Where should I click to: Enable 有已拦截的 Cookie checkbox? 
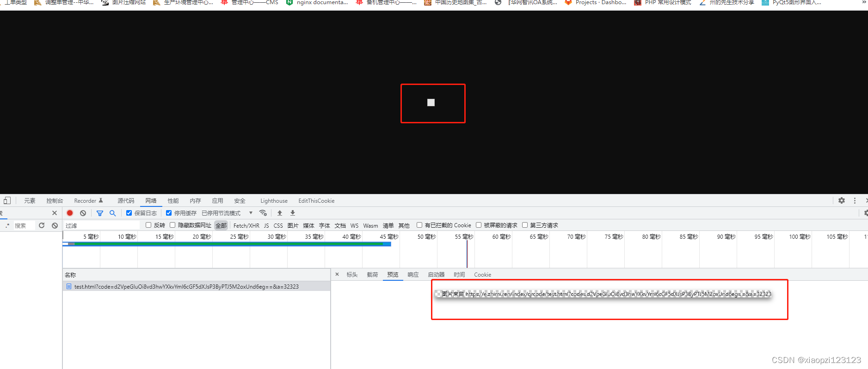click(x=419, y=225)
